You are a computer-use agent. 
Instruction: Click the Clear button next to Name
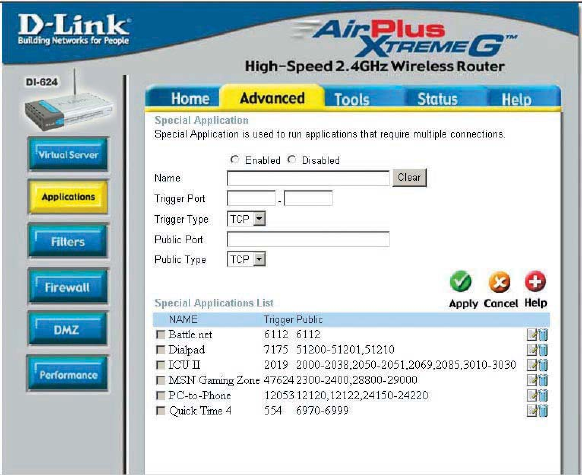(x=409, y=177)
